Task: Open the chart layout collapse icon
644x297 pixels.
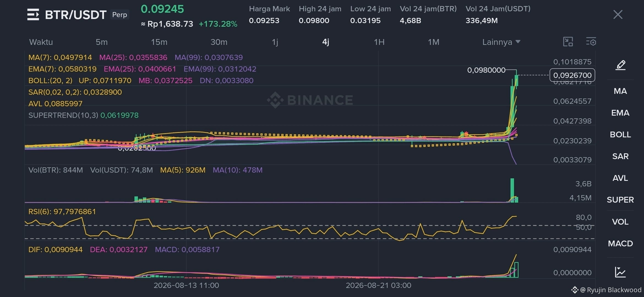Action: pyautogui.click(x=568, y=42)
